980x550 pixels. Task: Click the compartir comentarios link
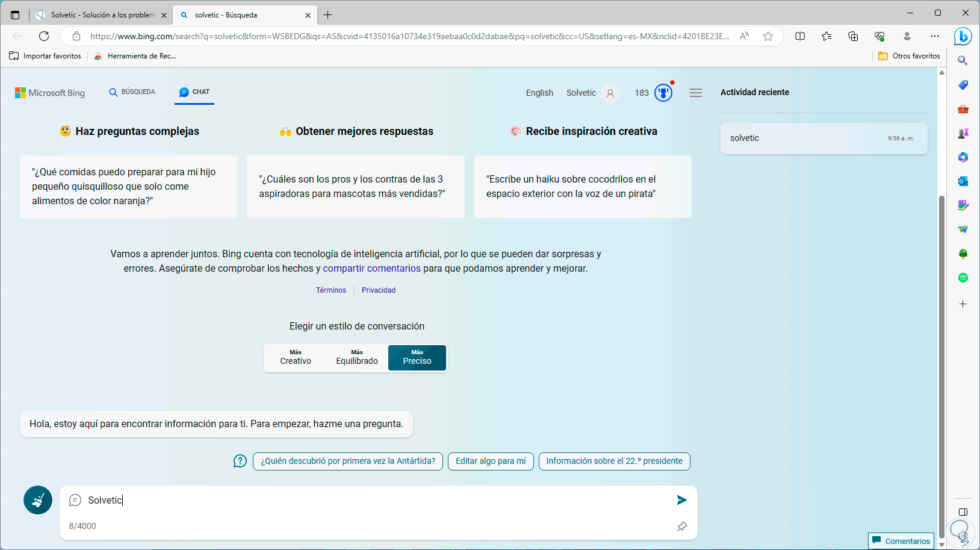371,269
